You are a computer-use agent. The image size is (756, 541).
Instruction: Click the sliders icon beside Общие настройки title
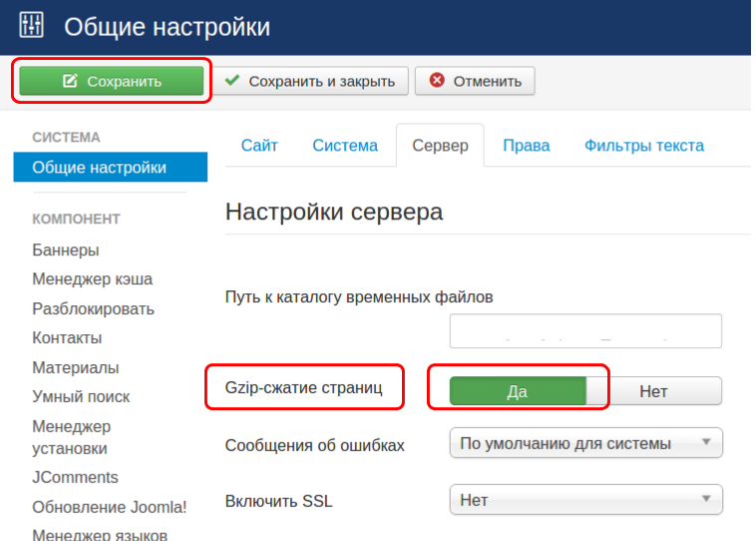(x=29, y=27)
